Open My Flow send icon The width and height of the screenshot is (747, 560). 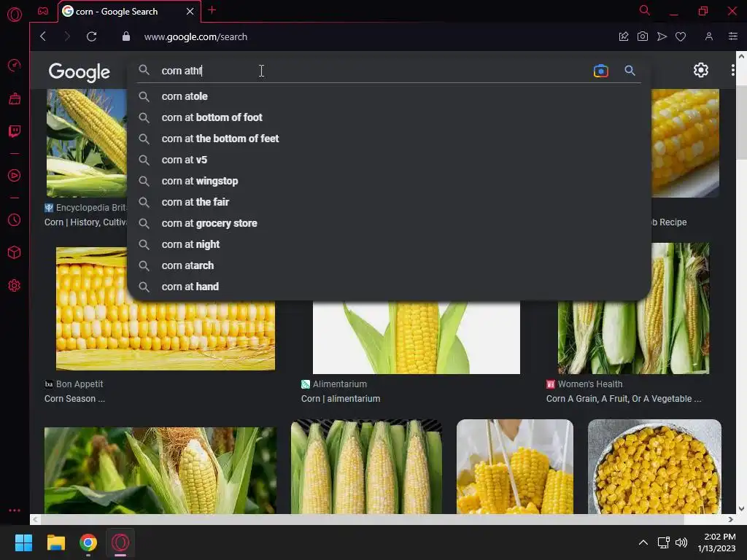point(662,36)
